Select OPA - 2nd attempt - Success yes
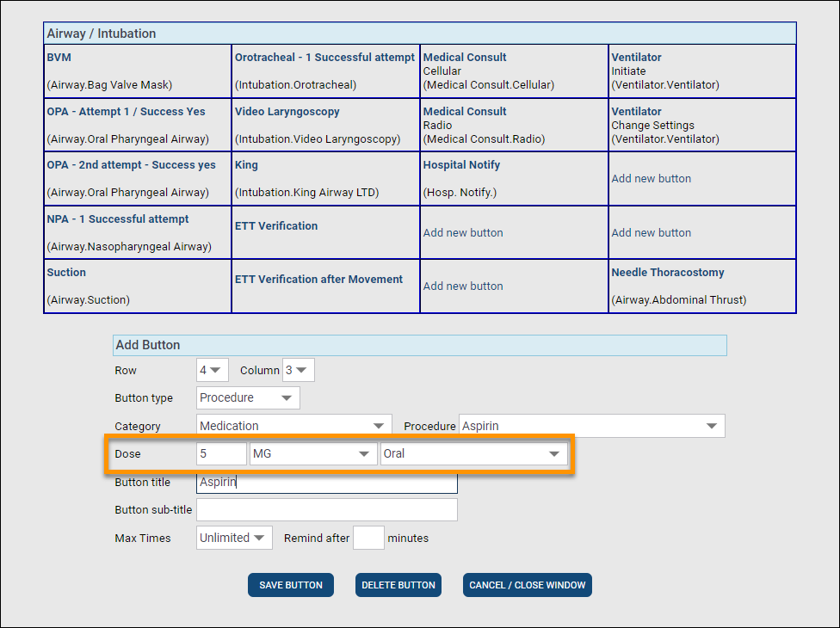This screenshot has height=628, width=840. (x=138, y=179)
